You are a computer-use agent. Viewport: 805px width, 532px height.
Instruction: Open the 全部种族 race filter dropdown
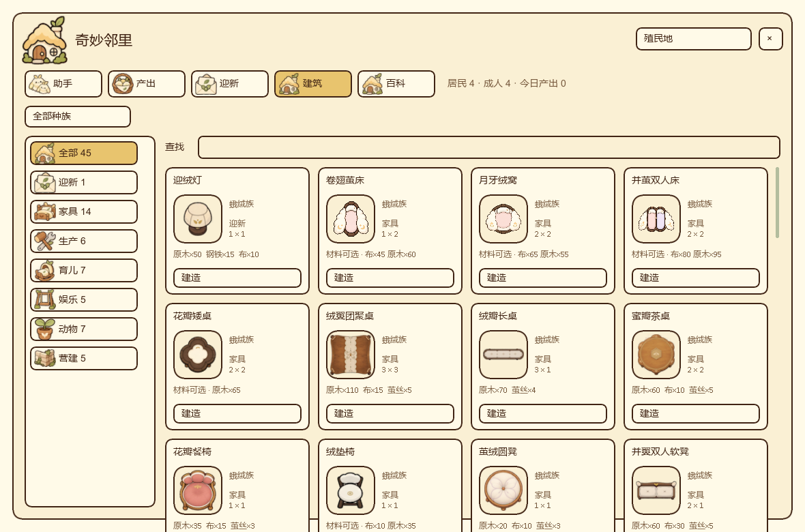(78, 117)
